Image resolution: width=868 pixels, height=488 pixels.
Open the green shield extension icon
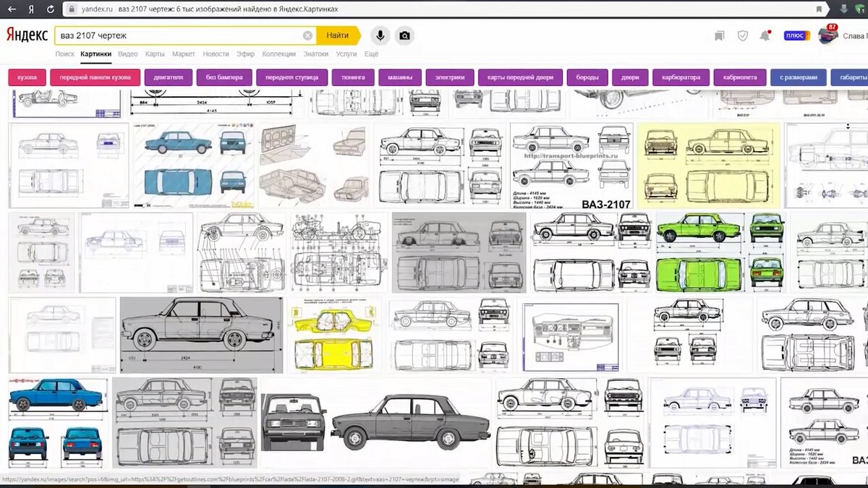(x=859, y=9)
